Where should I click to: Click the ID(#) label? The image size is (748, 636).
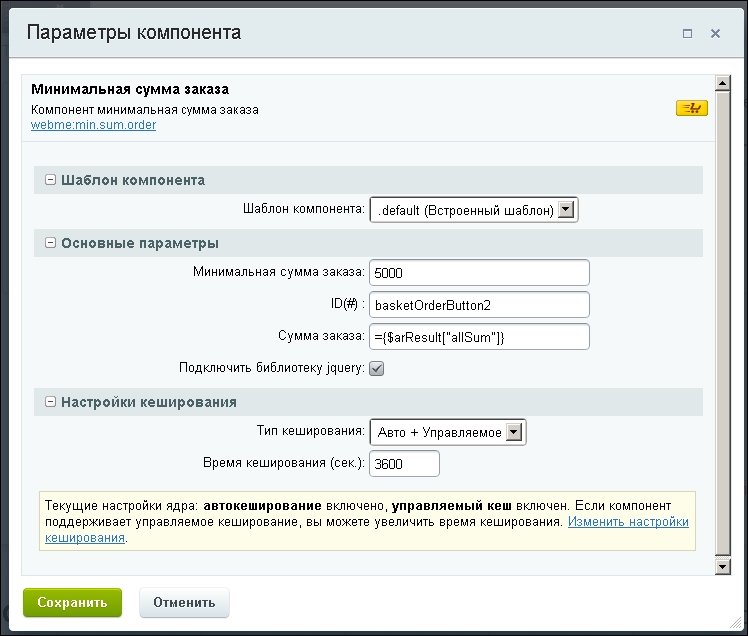click(348, 304)
